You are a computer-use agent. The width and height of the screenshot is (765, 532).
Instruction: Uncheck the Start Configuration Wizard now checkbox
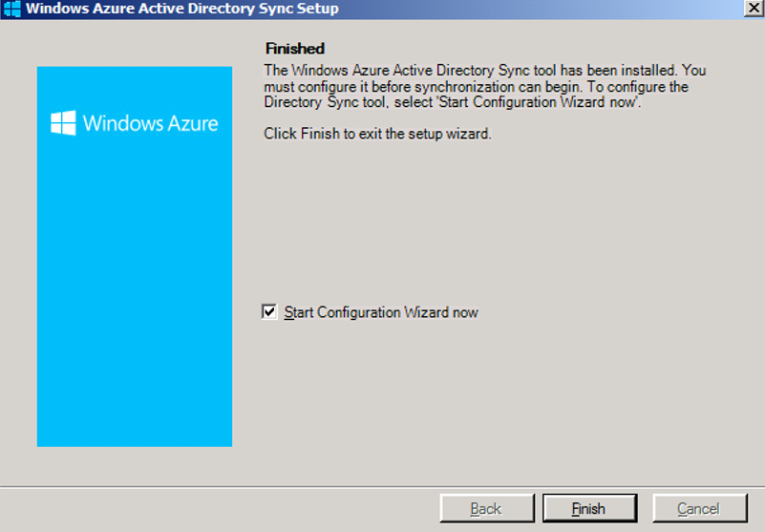coord(269,312)
